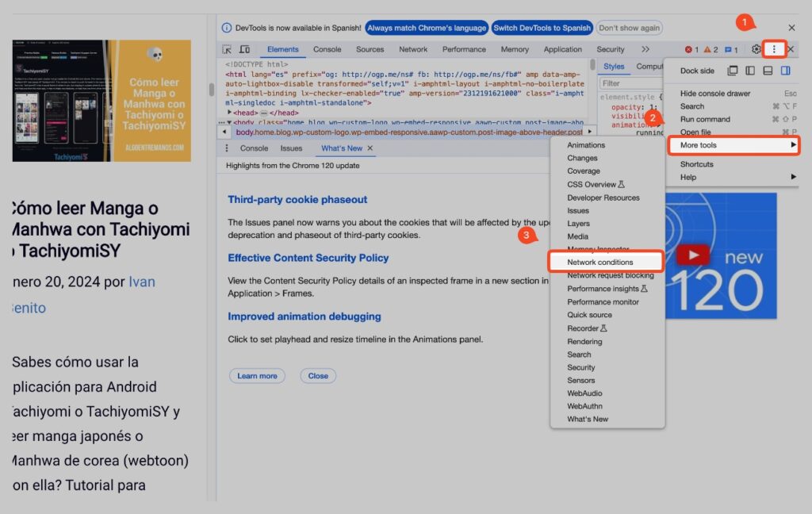
Task: Click the inspect element picker icon
Action: [x=227, y=49]
